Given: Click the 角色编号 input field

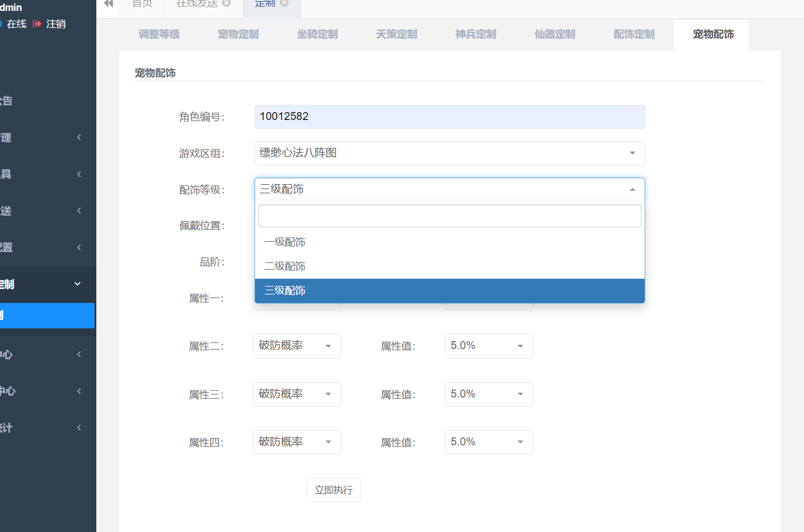Looking at the screenshot, I should (x=450, y=117).
